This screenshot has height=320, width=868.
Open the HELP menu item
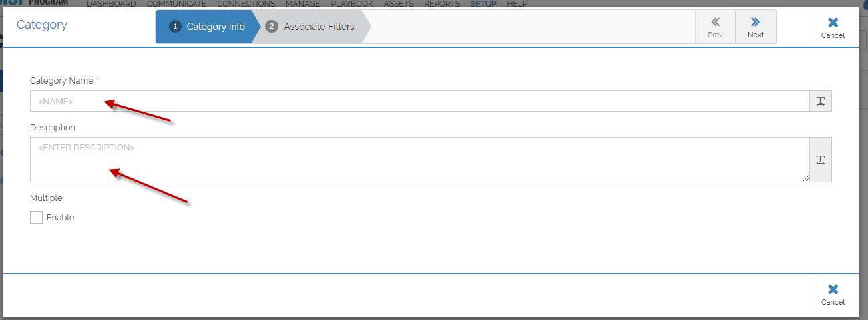pyautogui.click(x=517, y=4)
